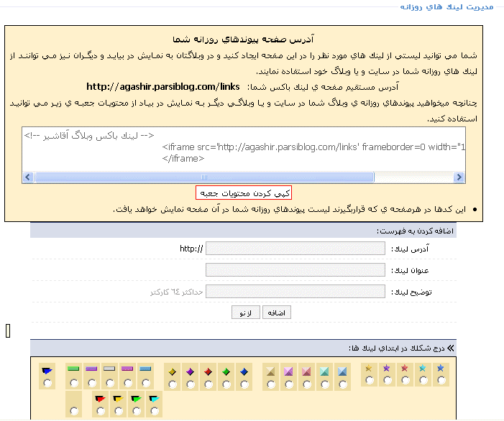The width and height of the screenshot is (504, 421).
Task: Click the cyan flag arrow icon
Action: tap(155, 399)
